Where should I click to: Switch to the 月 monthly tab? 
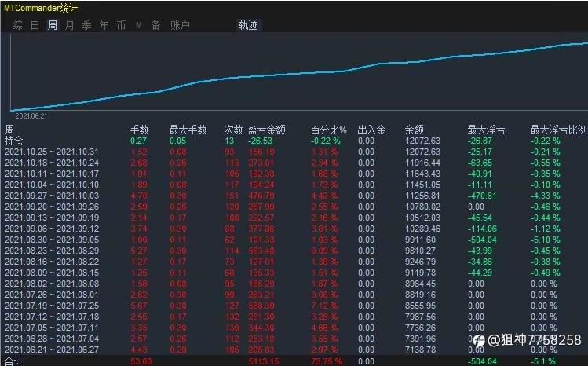[69, 25]
